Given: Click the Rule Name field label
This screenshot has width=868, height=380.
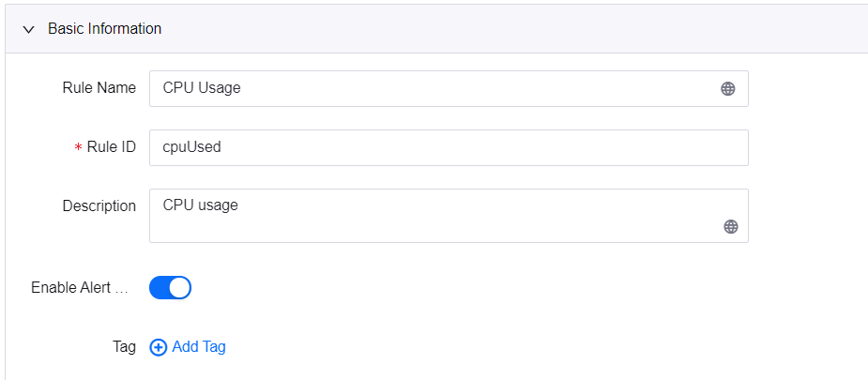Looking at the screenshot, I should 99,88.
